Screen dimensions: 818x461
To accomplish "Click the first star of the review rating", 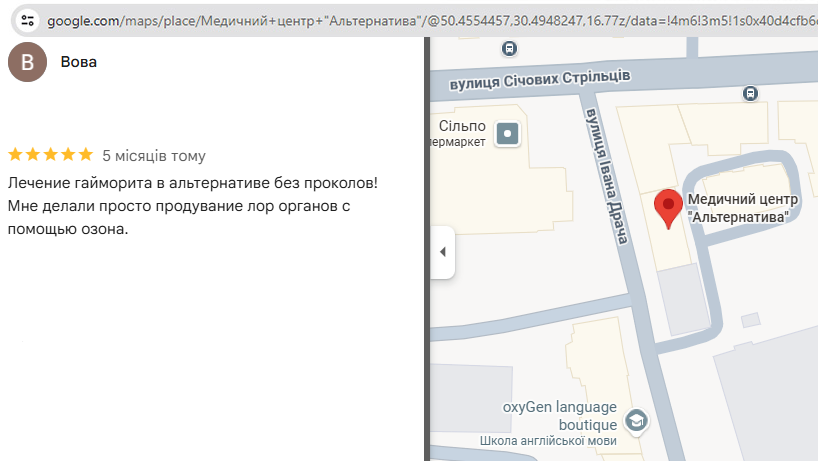I will coord(15,155).
